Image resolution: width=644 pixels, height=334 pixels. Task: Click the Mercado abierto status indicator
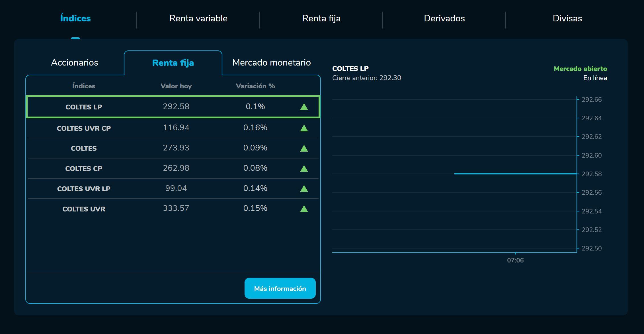[580, 68]
